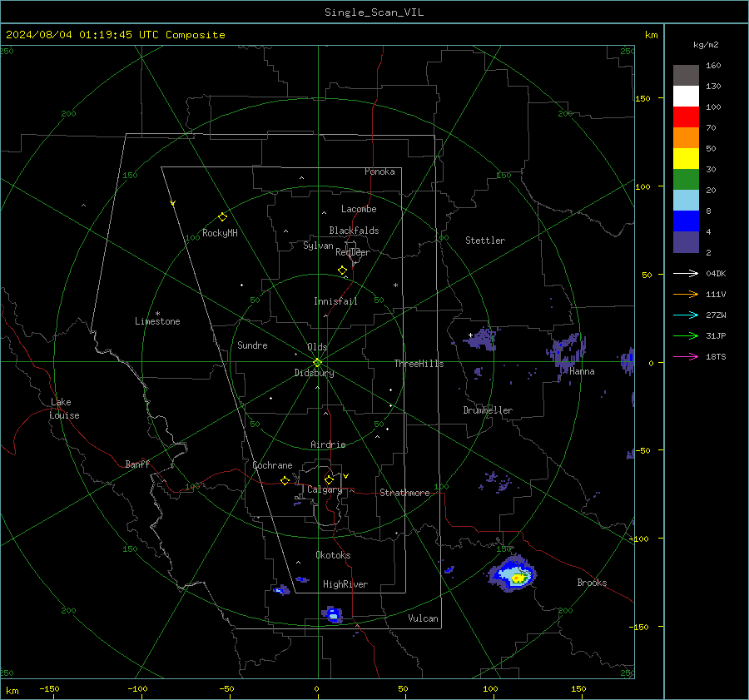Pick the gray 130-160 legend swatch
Screen dimensions: 749x700
tap(686, 76)
